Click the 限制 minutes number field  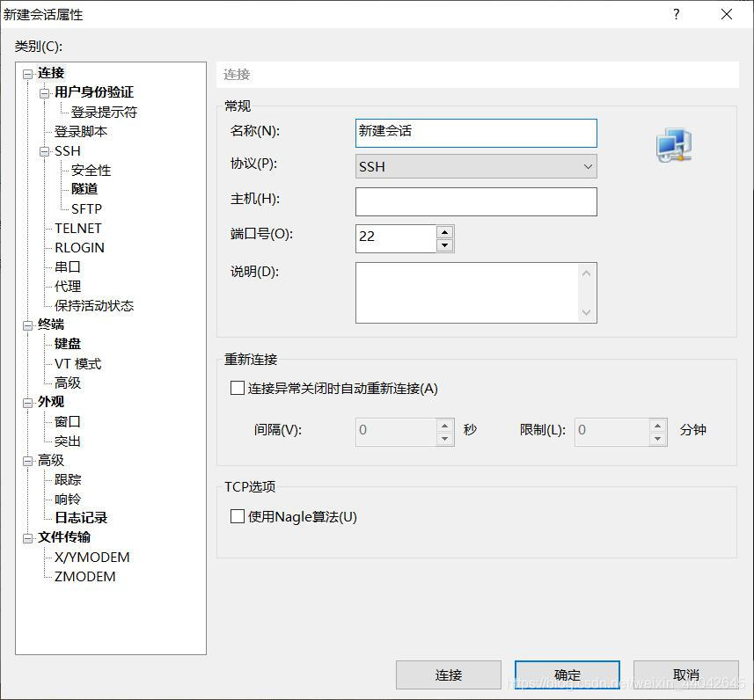[x=612, y=432]
